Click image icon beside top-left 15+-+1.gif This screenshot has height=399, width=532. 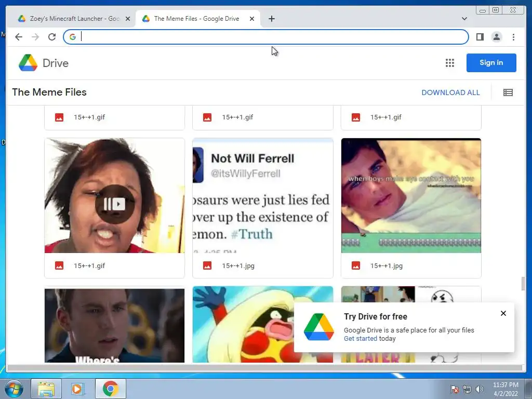coord(59,117)
